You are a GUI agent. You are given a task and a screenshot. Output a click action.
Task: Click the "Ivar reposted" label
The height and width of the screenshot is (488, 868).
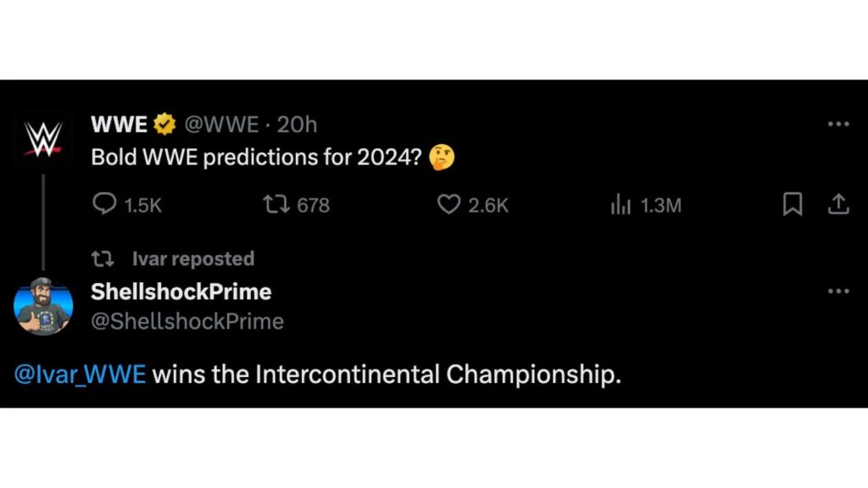pyautogui.click(x=192, y=258)
